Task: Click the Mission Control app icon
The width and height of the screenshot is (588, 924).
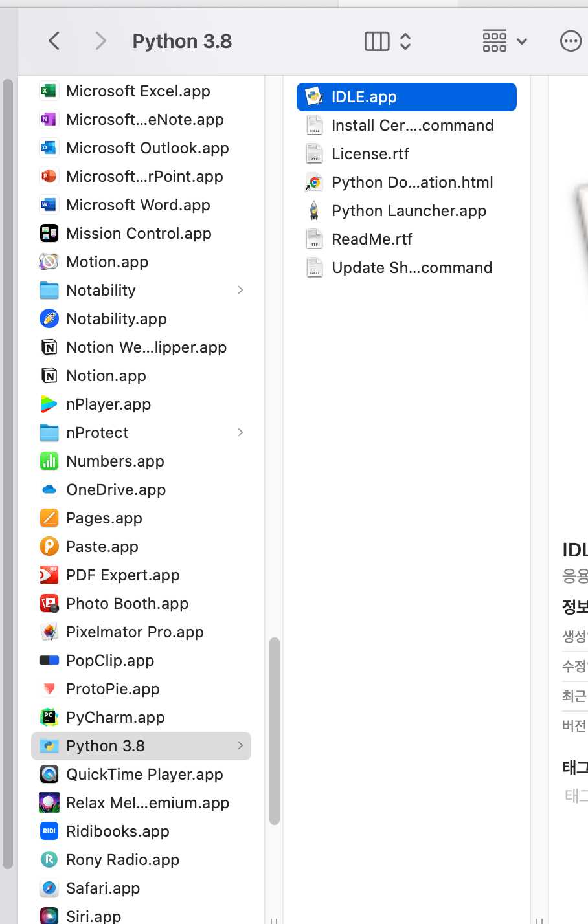Action: click(49, 234)
